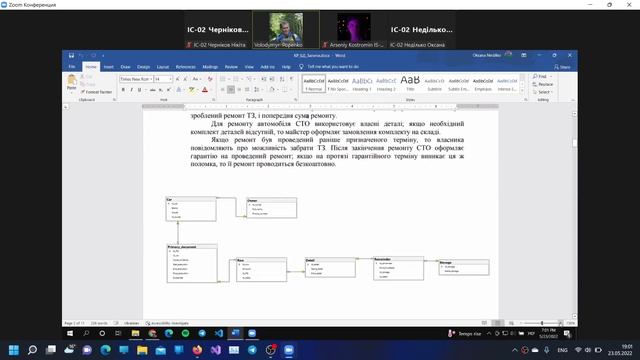Click the Shading paint bucket icon

[x=272, y=90]
